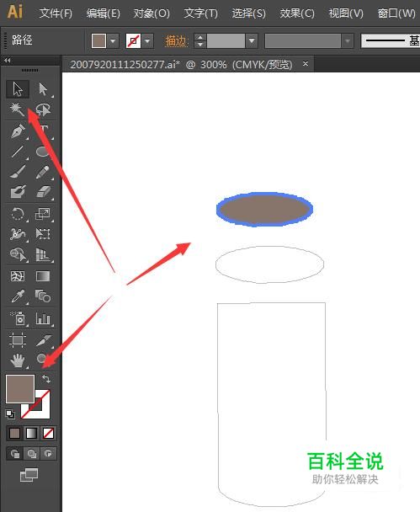This screenshot has width=420, height=512.
Task: Select the Eyedropper tool
Action: coord(18,296)
